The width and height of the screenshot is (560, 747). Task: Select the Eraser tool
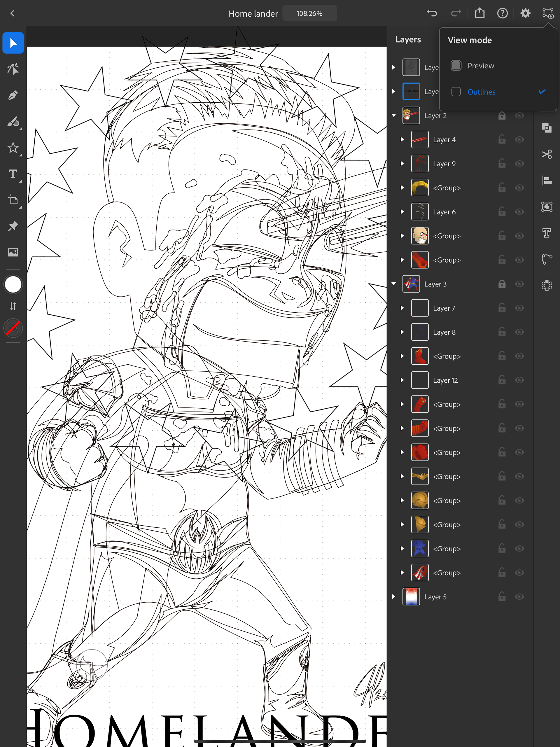tap(13, 122)
